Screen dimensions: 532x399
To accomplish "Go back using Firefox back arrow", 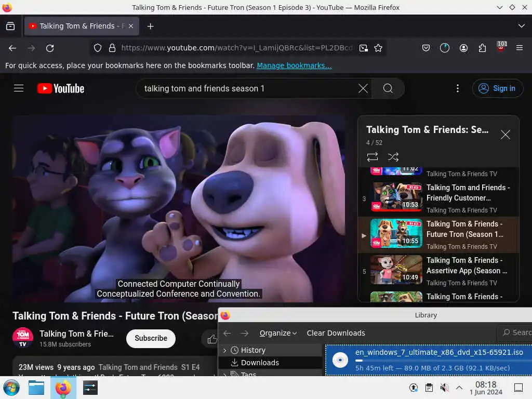I will [12, 48].
